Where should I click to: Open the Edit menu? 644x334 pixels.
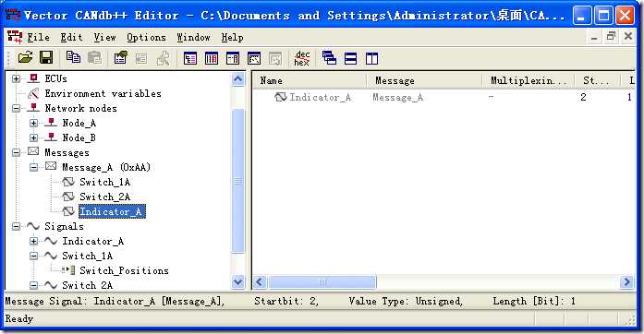tap(71, 37)
